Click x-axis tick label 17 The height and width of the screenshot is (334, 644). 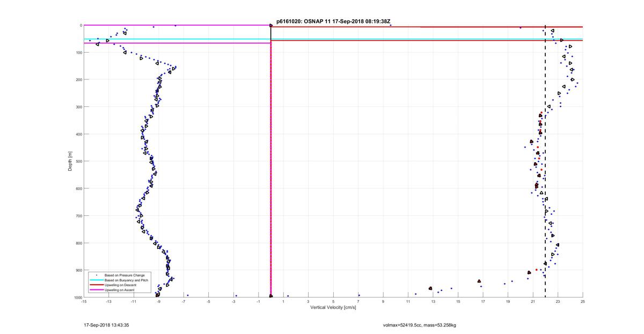click(483, 301)
